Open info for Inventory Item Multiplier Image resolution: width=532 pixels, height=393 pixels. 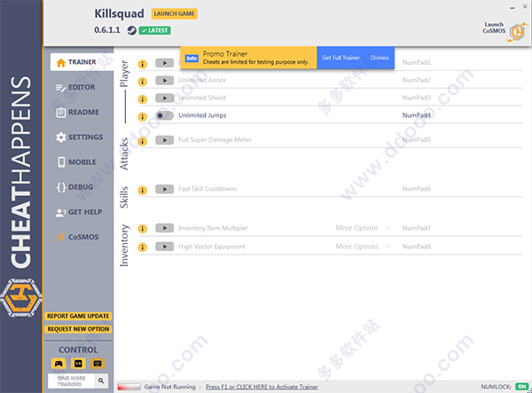pyautogui.click(x=143, y=229)
